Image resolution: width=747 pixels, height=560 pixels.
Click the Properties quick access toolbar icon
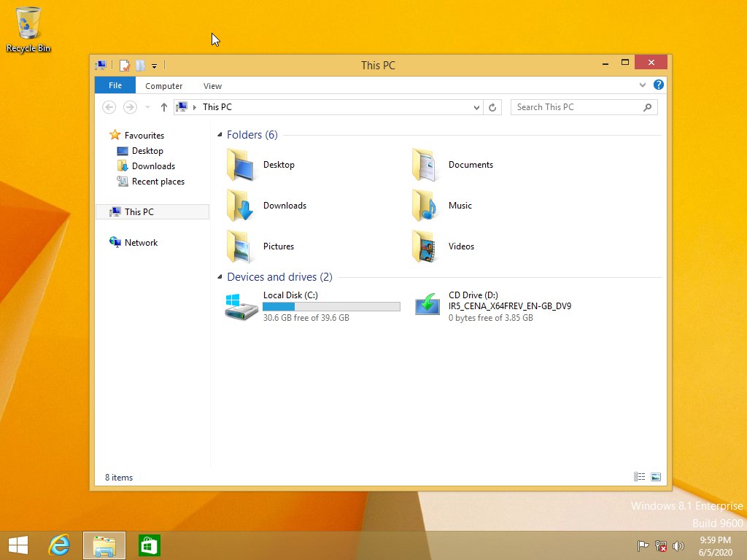pos(125,65)
